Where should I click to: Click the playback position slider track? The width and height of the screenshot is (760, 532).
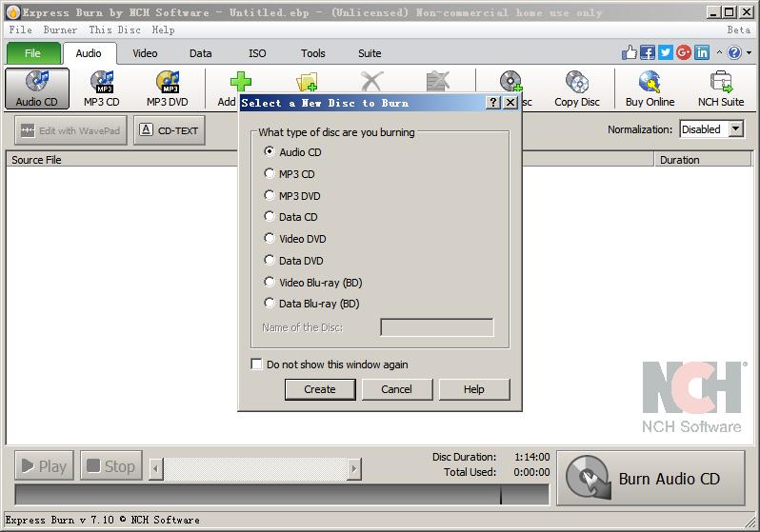255,468
